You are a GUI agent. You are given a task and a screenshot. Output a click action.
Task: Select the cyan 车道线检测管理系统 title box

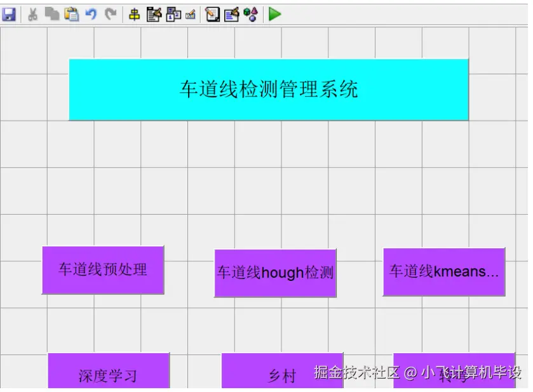(269, 90)
